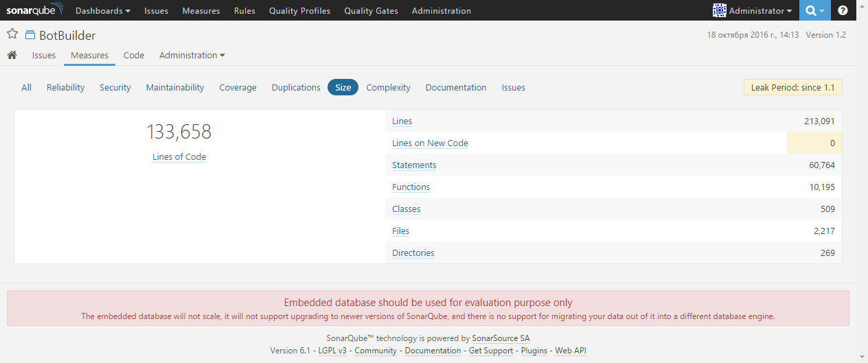Viewport: 868px width, 363px height.
Task: Switch to the project Code tab
Action: coord(134,56)
